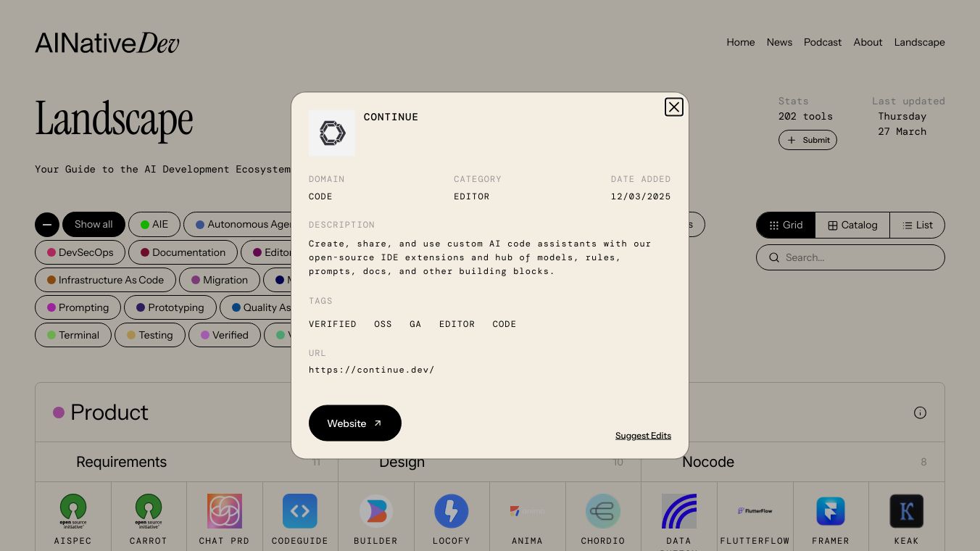Viewport: 980px width, 551px height.
Task: Click the GA tag in the dialog
Action: 415,324
